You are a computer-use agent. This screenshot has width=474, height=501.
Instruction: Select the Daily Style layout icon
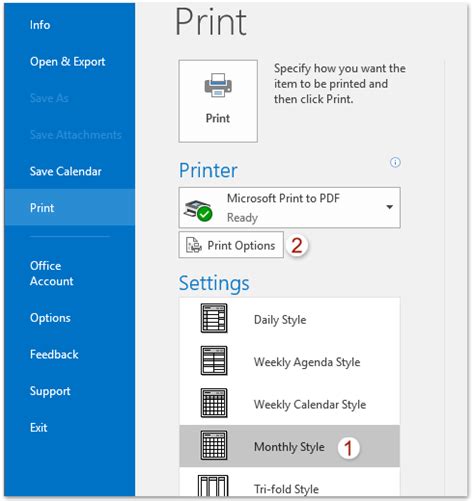coord(214,318)
